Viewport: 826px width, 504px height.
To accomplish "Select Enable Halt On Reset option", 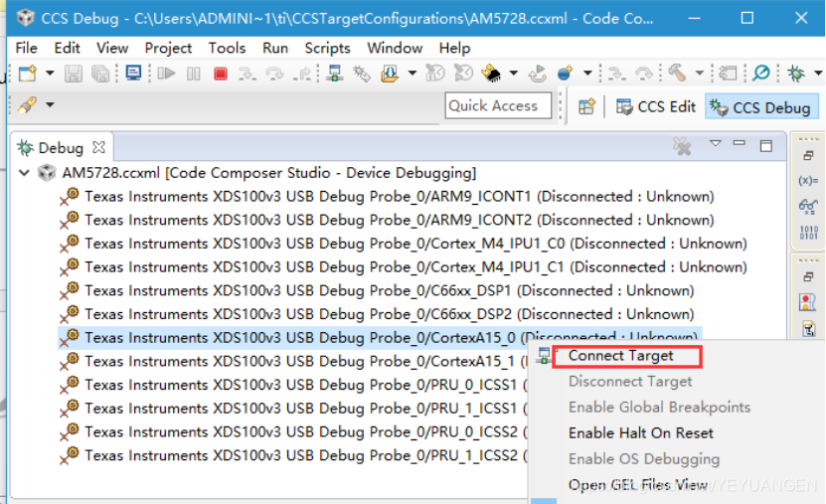I will [x=640, y=432].
